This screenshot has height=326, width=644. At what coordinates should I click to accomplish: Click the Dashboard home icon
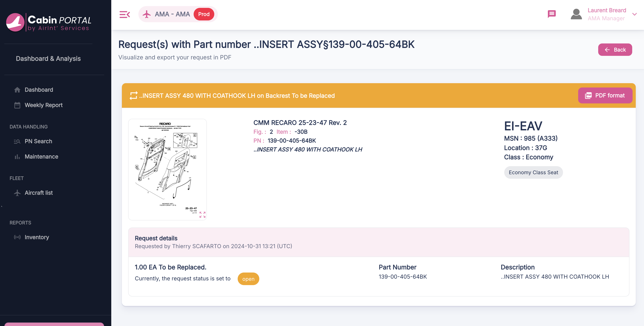pos(17,90)
